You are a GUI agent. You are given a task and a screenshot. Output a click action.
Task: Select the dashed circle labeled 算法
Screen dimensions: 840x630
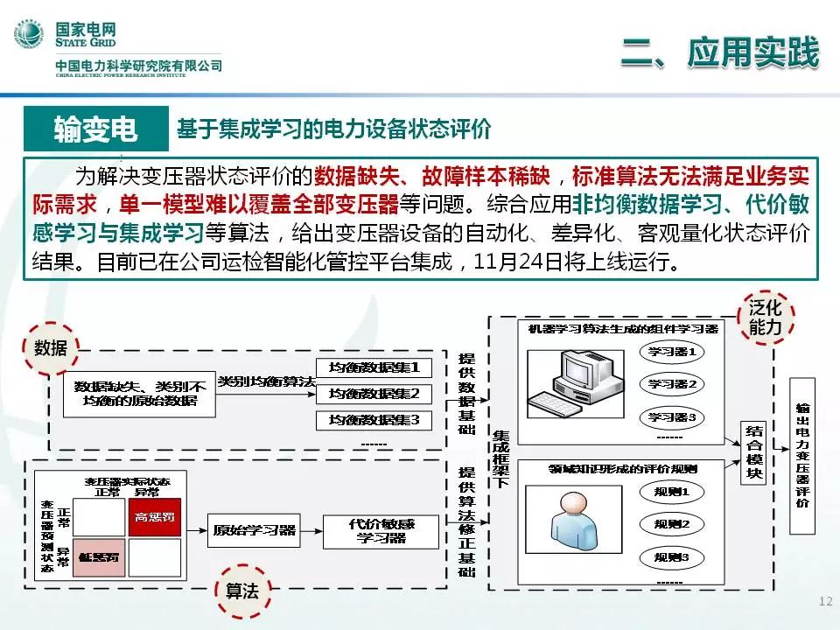(x=242, y=591)
